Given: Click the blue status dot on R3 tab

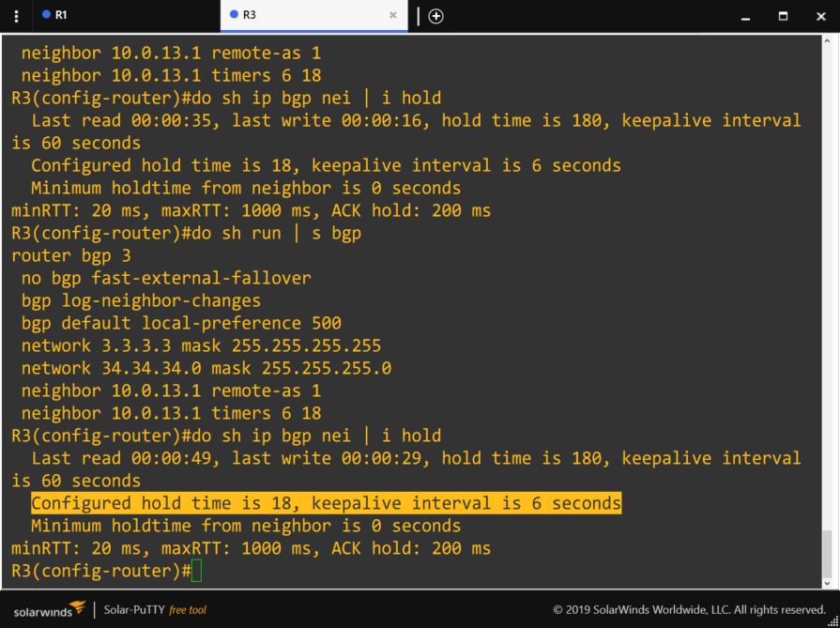Looking at the screenshot, I should 235,15.
